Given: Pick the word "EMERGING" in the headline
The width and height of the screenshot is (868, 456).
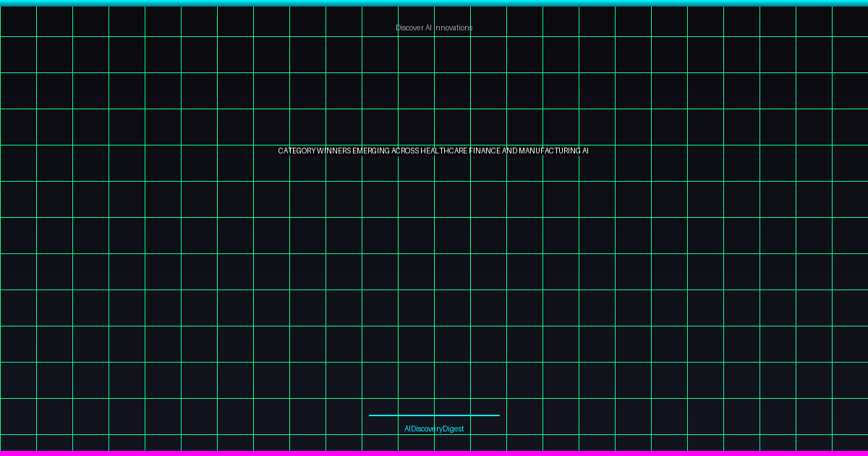Looking at the screenshot, I should tap(371, 151).
